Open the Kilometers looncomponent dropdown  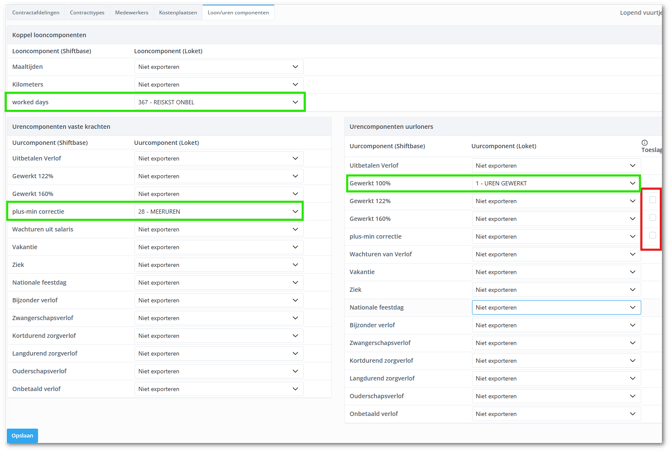point(218,85)
